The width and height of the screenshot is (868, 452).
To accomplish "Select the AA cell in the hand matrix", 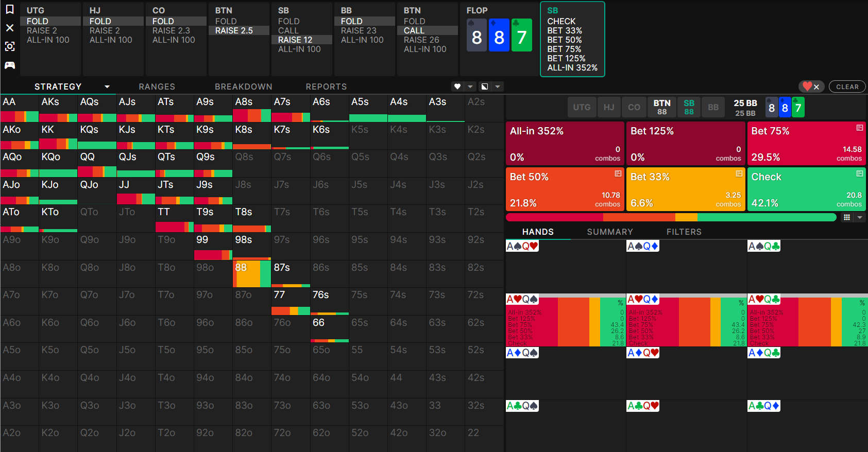I will point(20,108).
